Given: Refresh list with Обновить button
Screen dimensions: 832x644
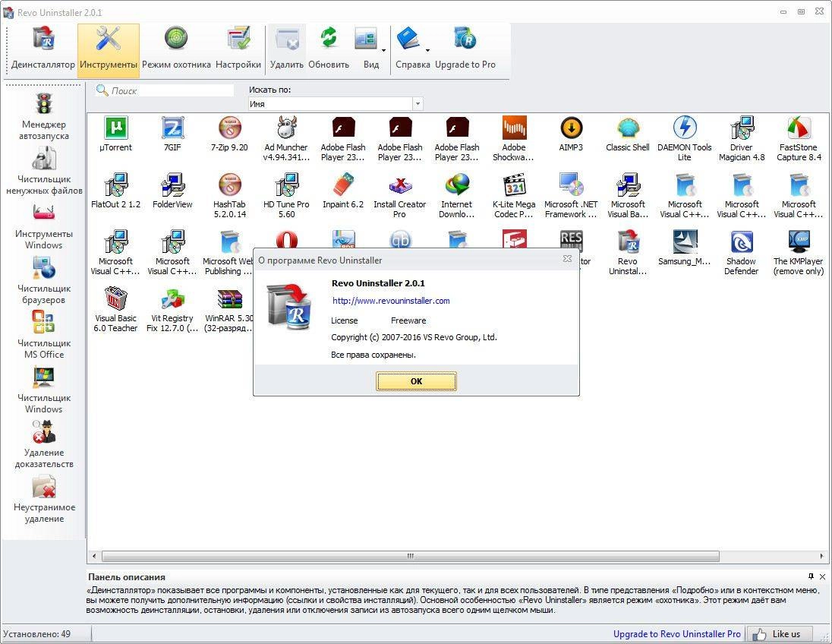Looking at the screenshot, I should click(x=329, y=50).
